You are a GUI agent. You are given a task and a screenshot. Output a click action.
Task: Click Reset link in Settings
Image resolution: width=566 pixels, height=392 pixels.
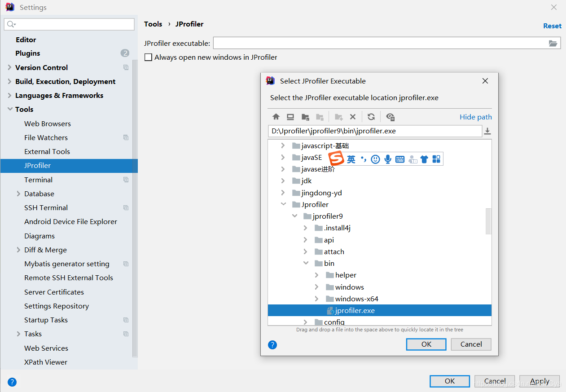pos(552,26)
